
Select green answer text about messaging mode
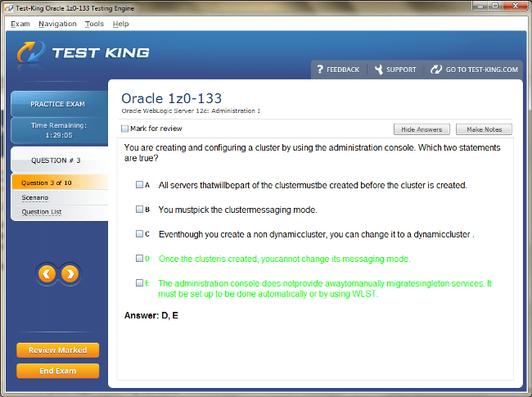[284, 259]
